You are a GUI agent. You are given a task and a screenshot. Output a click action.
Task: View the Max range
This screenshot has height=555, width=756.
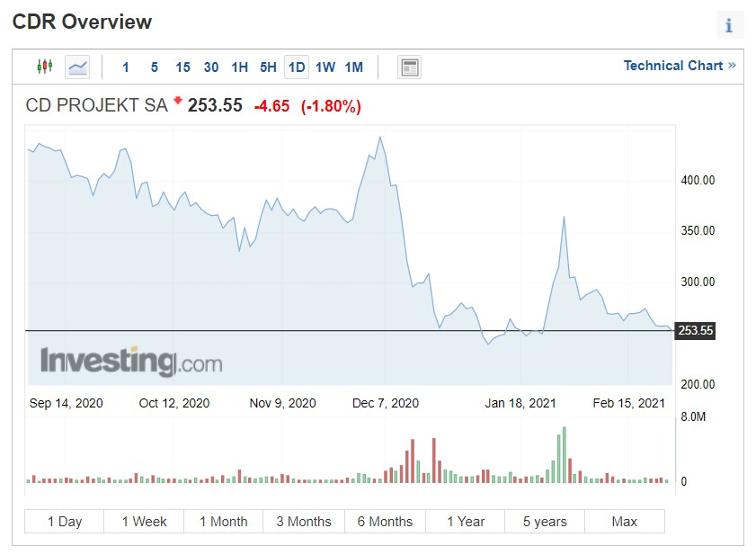[625, 521]
